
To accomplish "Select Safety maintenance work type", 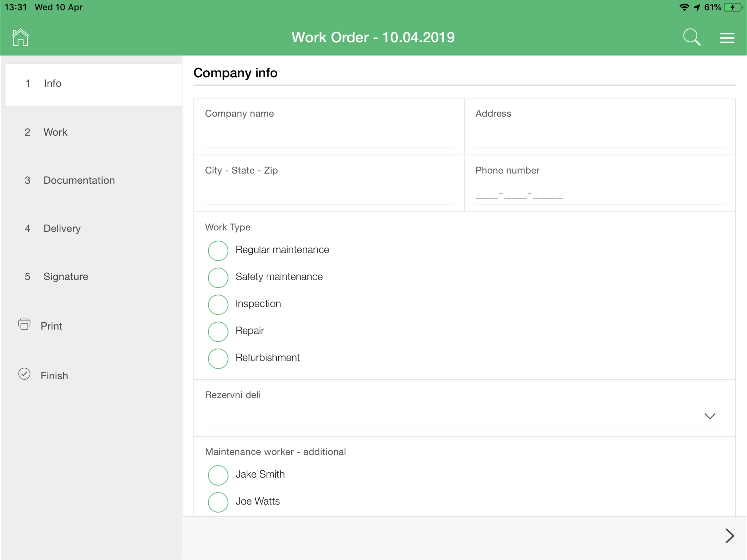I will 218,278.
